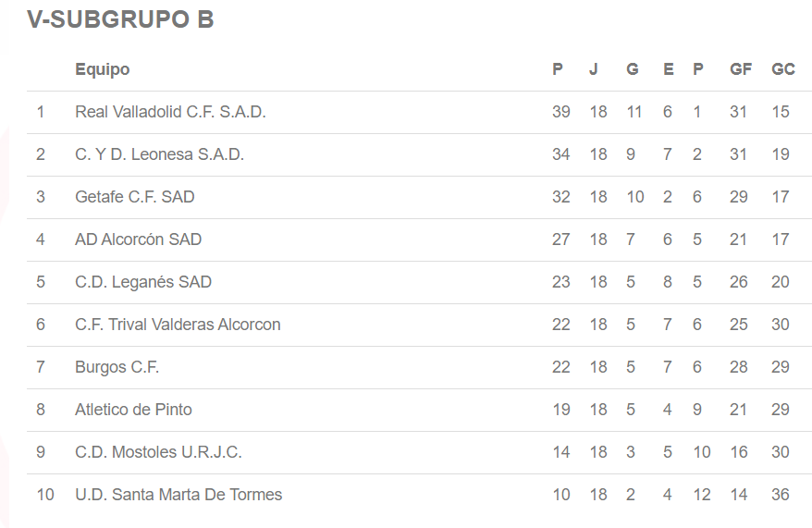
Task: Click the GC column header
Action: [782, 69]
